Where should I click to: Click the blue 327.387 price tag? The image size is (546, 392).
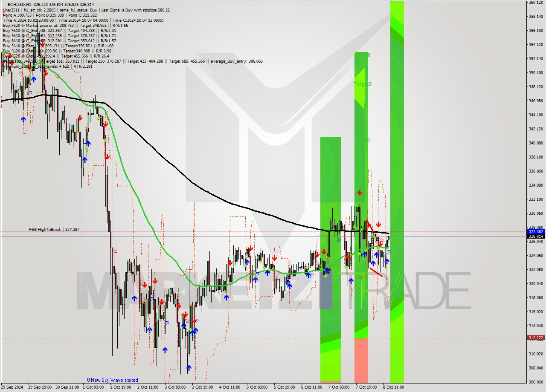click(535, 231)
